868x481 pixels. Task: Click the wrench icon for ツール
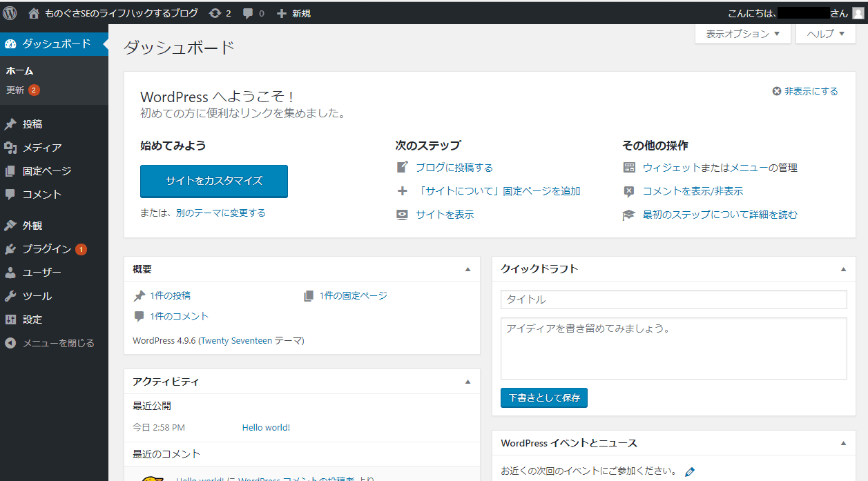pos(10,296)
